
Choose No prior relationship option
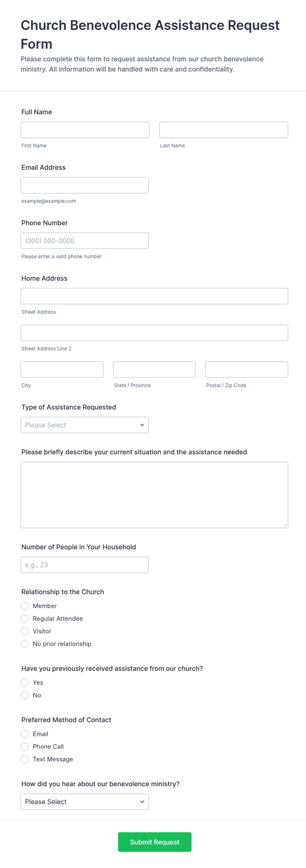click(x=25, y=644)
